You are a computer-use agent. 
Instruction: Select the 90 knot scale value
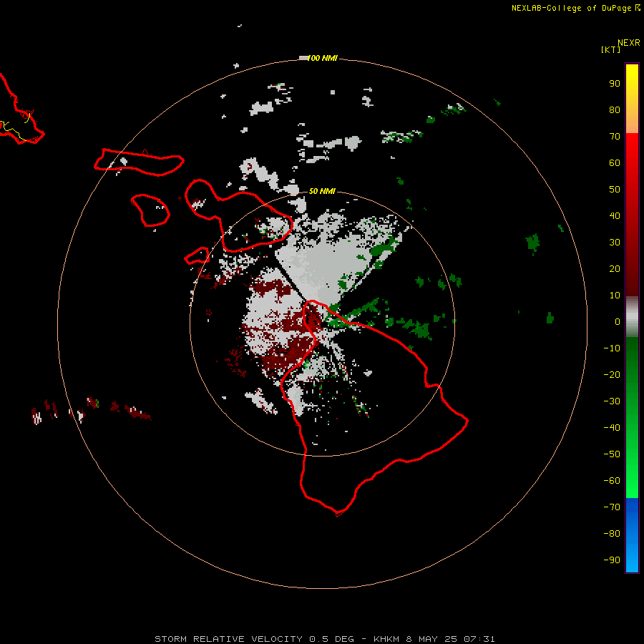click(x=615, y=84)
